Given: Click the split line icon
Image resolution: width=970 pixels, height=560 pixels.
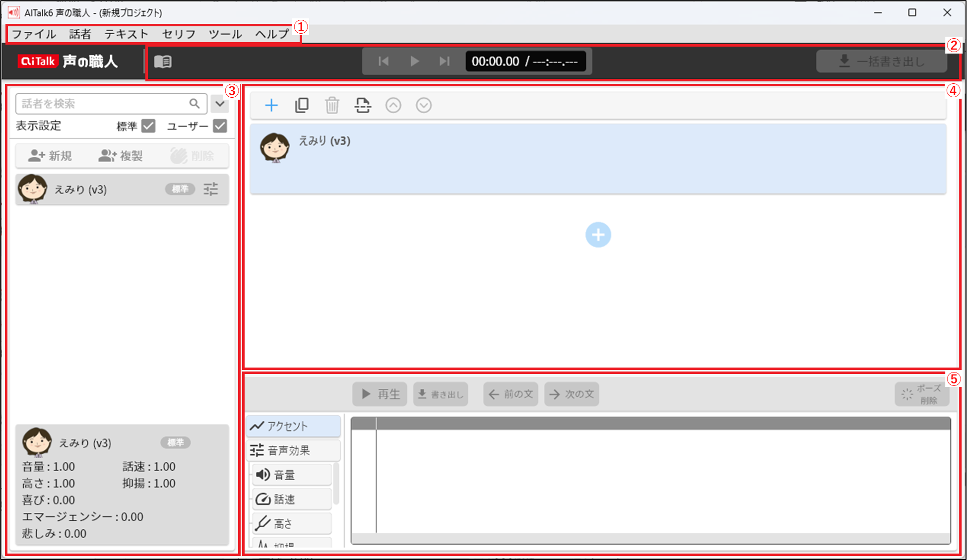Looking at the screenshot, I should tap(363, 105).
